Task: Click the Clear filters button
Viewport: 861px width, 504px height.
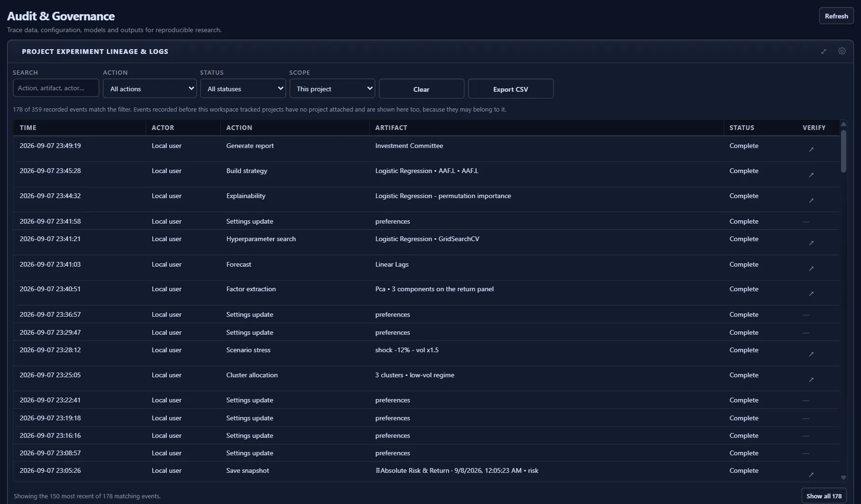Action: click(421, 89)
